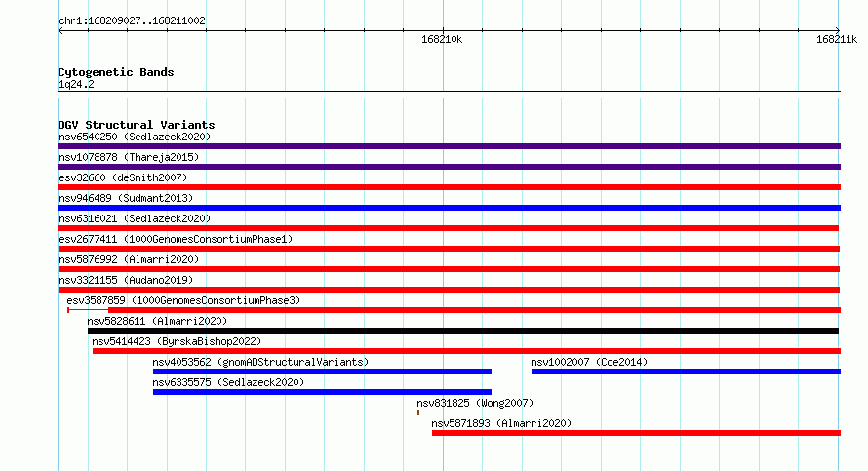The height and width of the screenshot is (471, 868).
Task: Click the 1q24.2 cytogenetic band bar
Action: coord(449,95)
